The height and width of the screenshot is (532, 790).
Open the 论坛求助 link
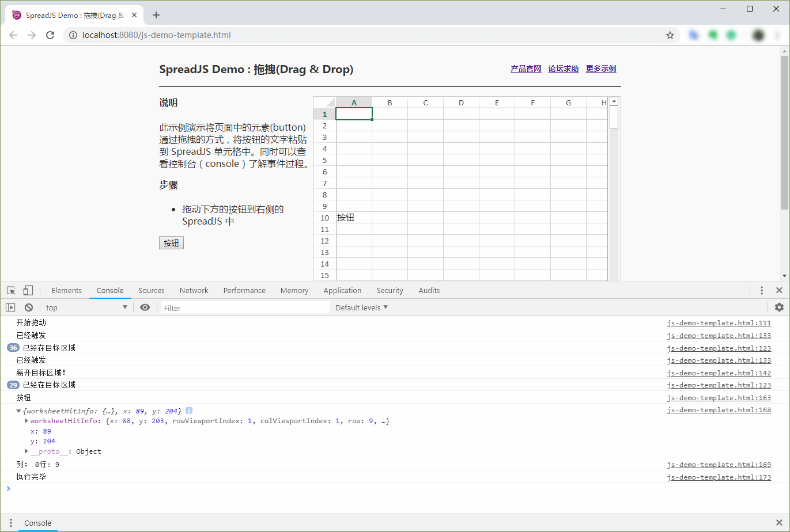coord(564,69)
